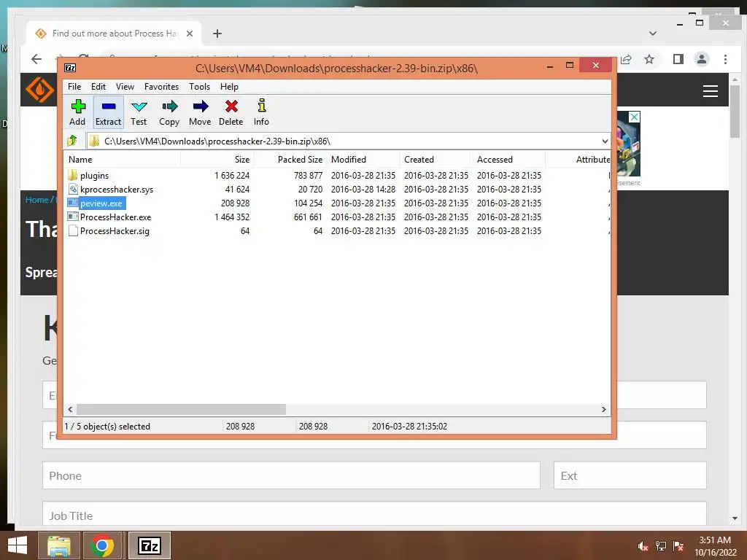Bookmark the page with Chrome's star icon
747x560 pixels.
649,59
